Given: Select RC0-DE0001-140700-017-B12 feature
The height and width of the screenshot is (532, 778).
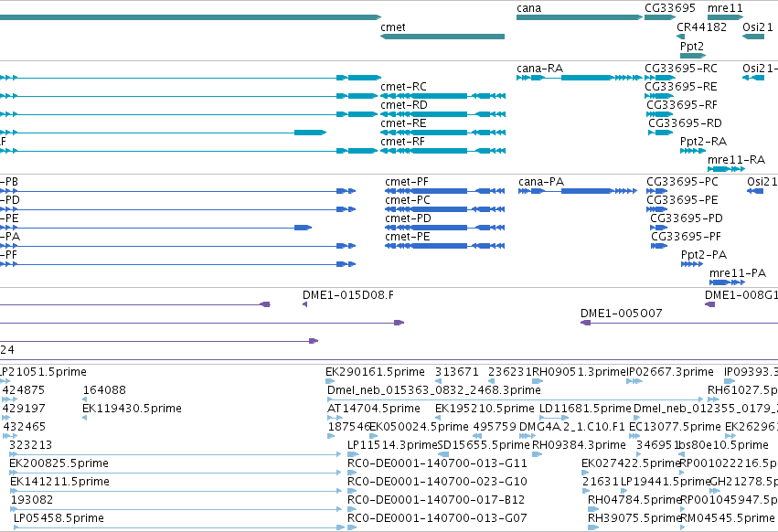Looking at the screenshot, I should [352, 510].
